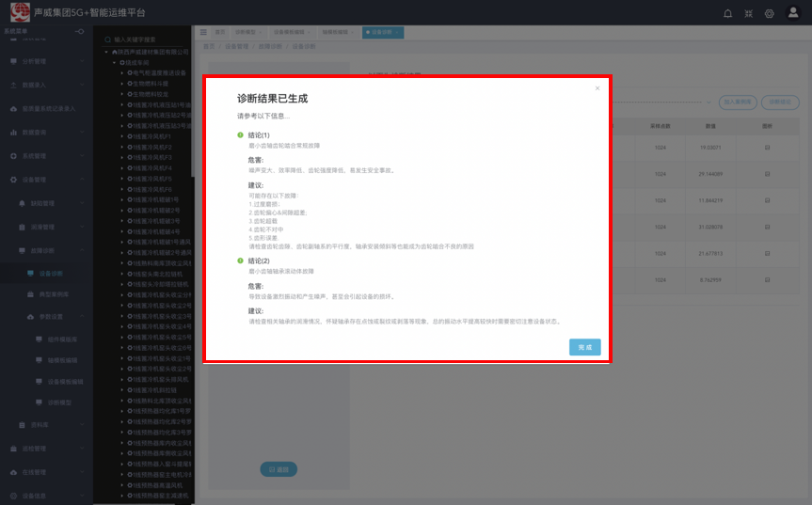Screen dimensions: 812x505
Task: Open the notification bell icon
Action: tap(727, 13)
